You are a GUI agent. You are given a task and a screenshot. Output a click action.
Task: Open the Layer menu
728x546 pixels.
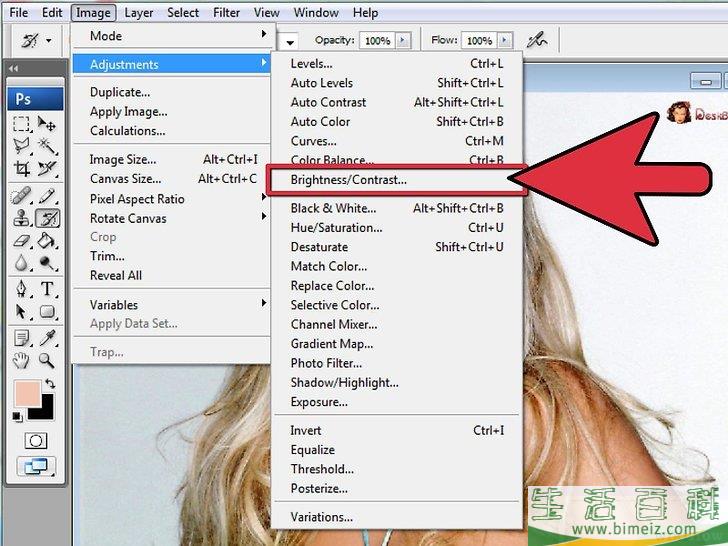tap(138, 13)
